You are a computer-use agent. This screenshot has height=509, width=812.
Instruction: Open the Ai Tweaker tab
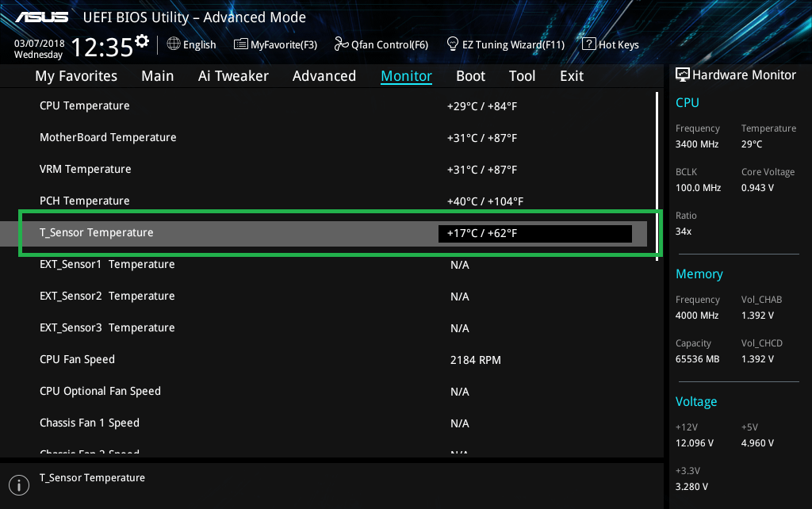click(233, 76)
